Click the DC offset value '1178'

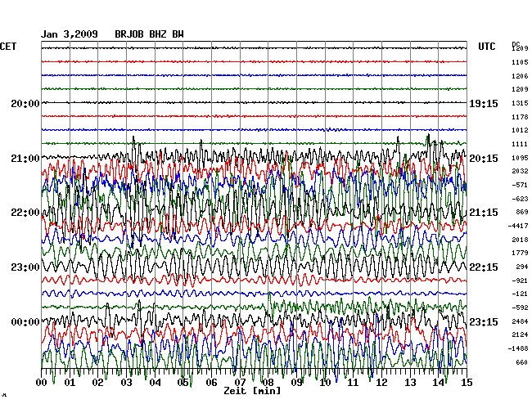(x=520, y=117)
